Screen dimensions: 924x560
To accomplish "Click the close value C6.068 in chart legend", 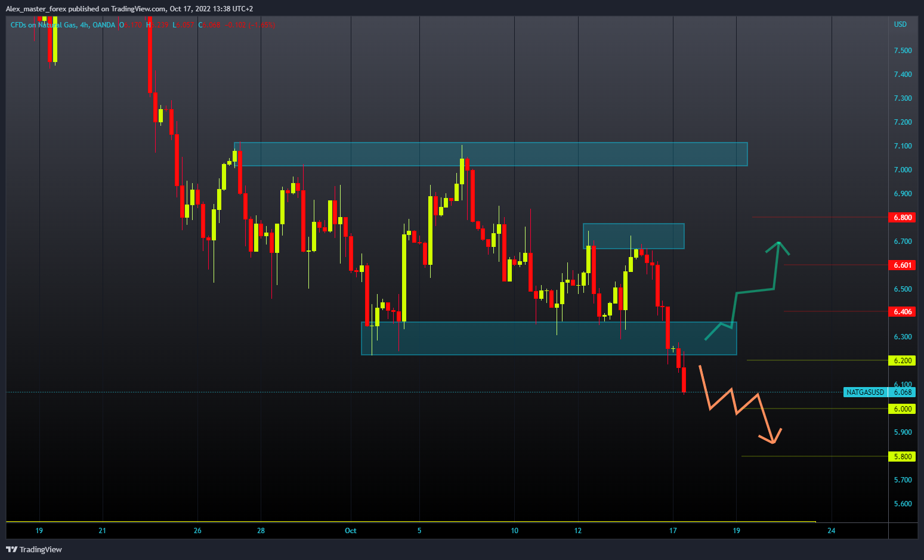I will (x=209, y=25).
